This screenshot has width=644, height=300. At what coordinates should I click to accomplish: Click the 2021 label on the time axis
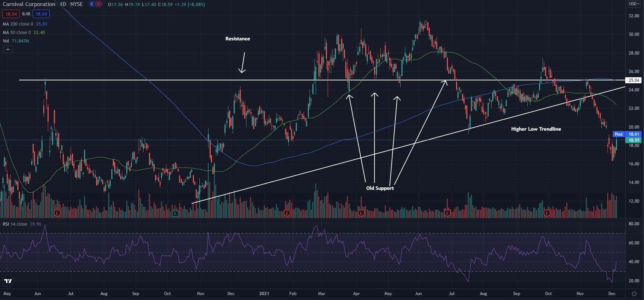point(264,294)
